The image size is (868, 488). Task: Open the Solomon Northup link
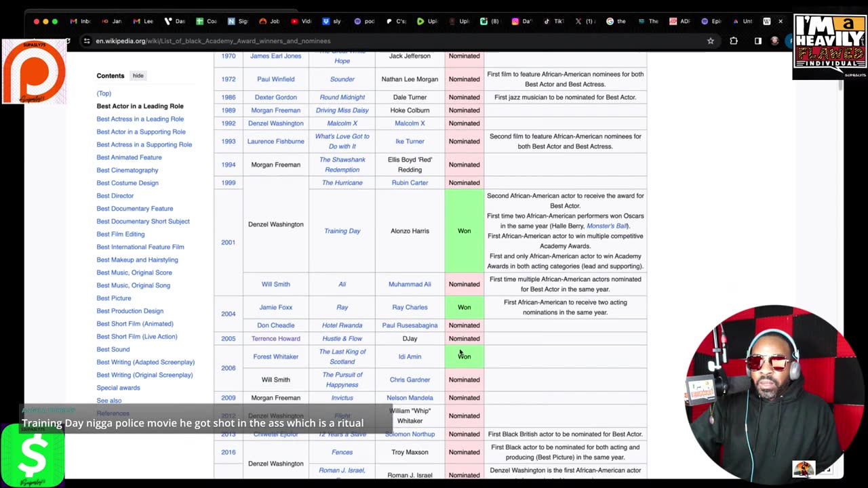click(x=410, y=434)
